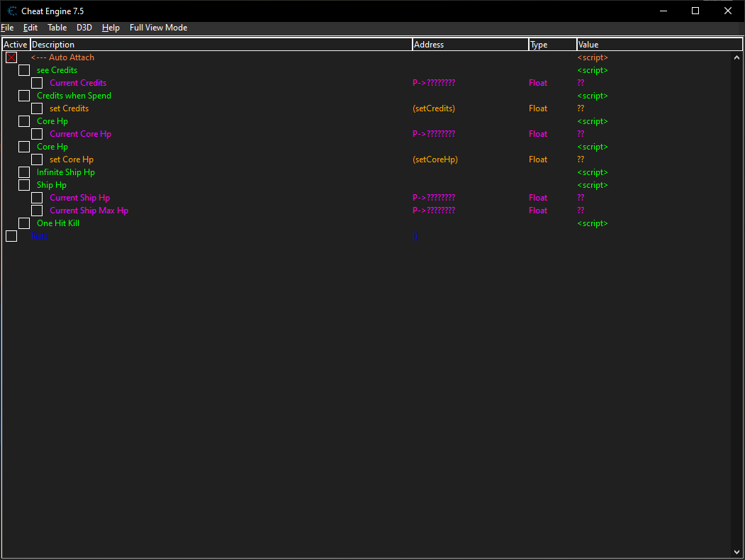The width and height of the screenshot is (745, 560).
Task: Click <script> value of One Hit Kill
Action: tap(593, 224)
